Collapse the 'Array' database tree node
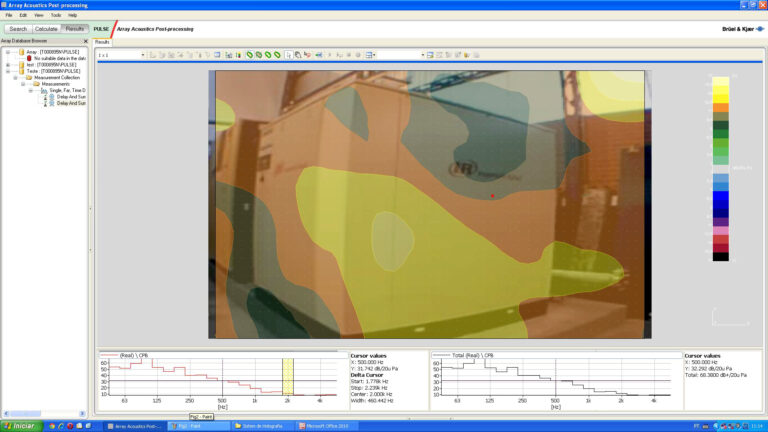768x432 pixels. (7, 52)
